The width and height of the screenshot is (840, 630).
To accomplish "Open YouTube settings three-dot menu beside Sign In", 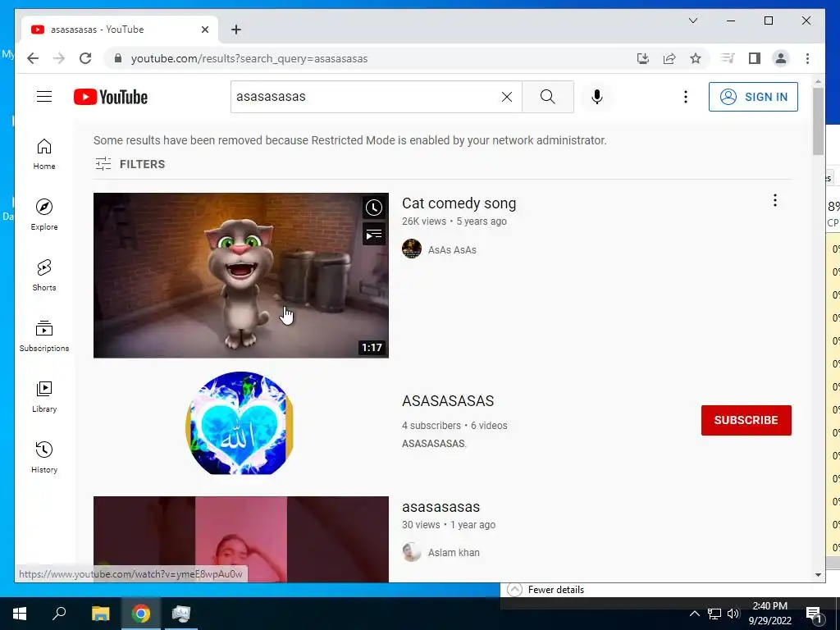I will (x=685, y=97).
